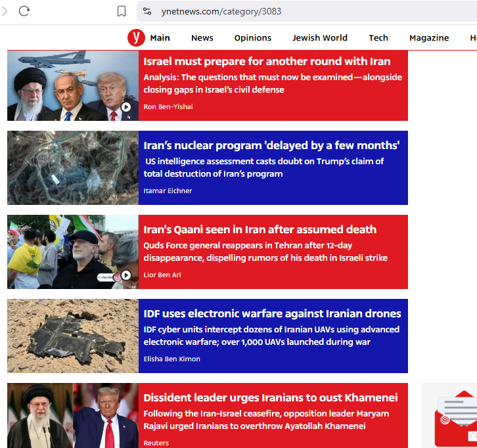Open the News section

click(x=202, y=38)
